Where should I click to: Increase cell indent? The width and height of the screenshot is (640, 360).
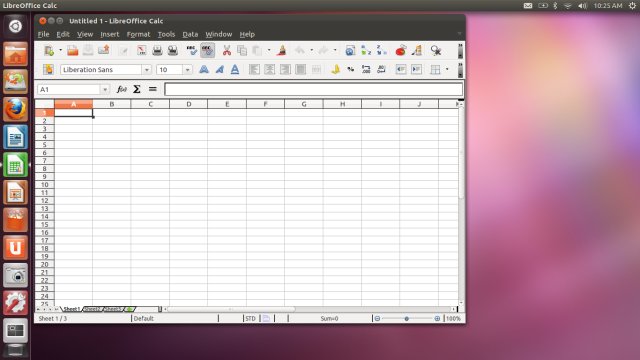point(416,69)
